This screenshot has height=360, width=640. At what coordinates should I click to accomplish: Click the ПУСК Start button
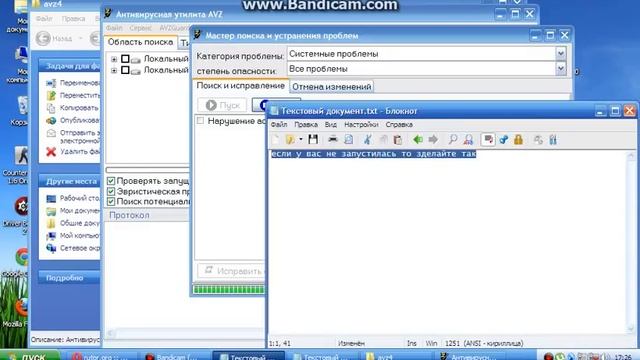[29, 356]
